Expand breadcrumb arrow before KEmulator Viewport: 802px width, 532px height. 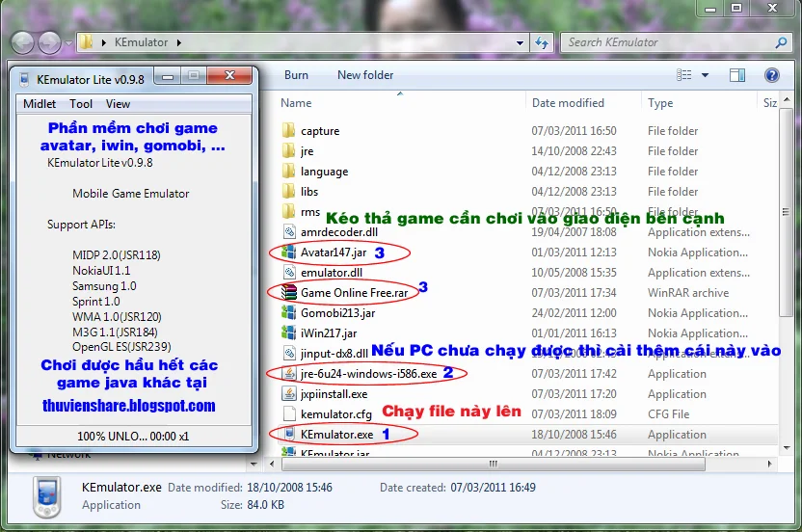pyautogui.click(x=104, y=42)
